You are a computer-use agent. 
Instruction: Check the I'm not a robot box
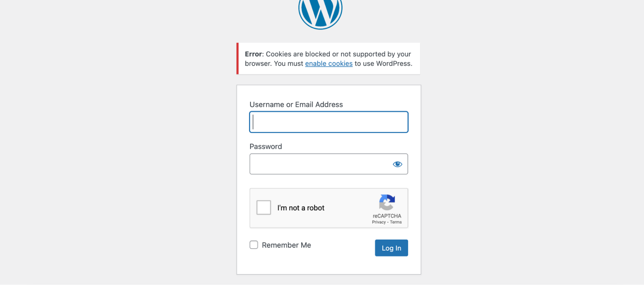264,208
